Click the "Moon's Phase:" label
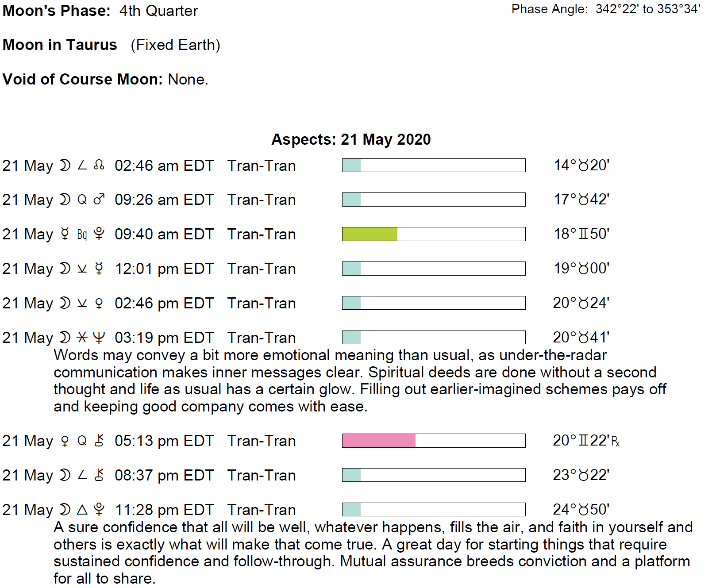716x588 pixels. [57, 11]
